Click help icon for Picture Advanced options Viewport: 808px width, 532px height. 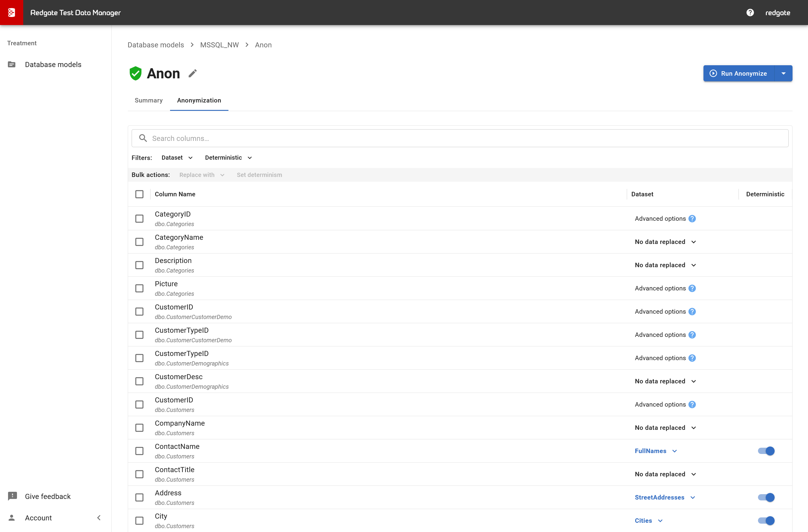click(692, 288)
